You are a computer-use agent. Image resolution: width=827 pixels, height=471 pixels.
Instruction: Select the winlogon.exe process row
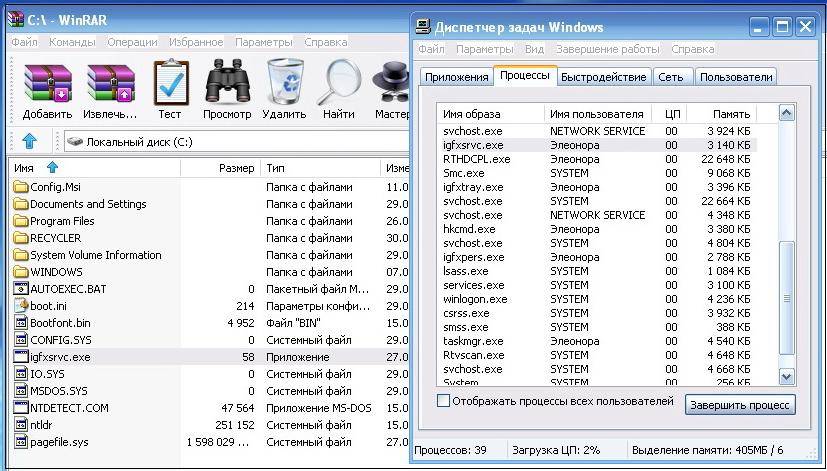pyautogui.click(x=597, y=299)
